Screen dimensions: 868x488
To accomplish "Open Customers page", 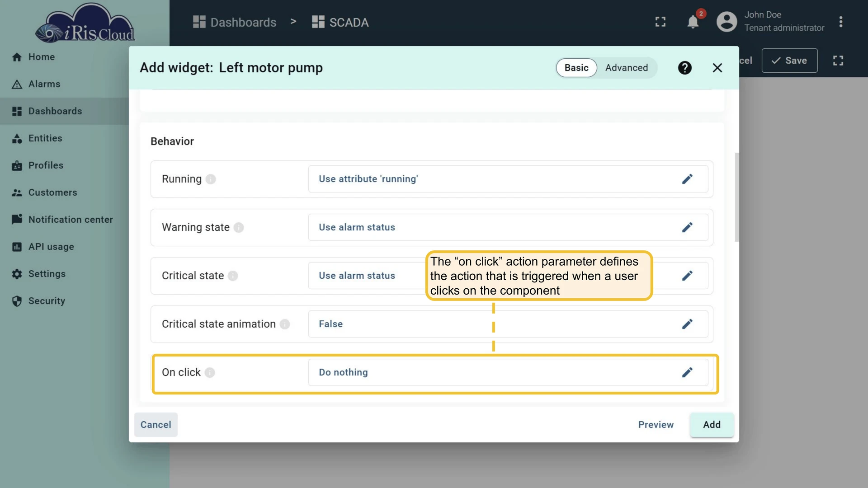I will [x=64, y=192].
